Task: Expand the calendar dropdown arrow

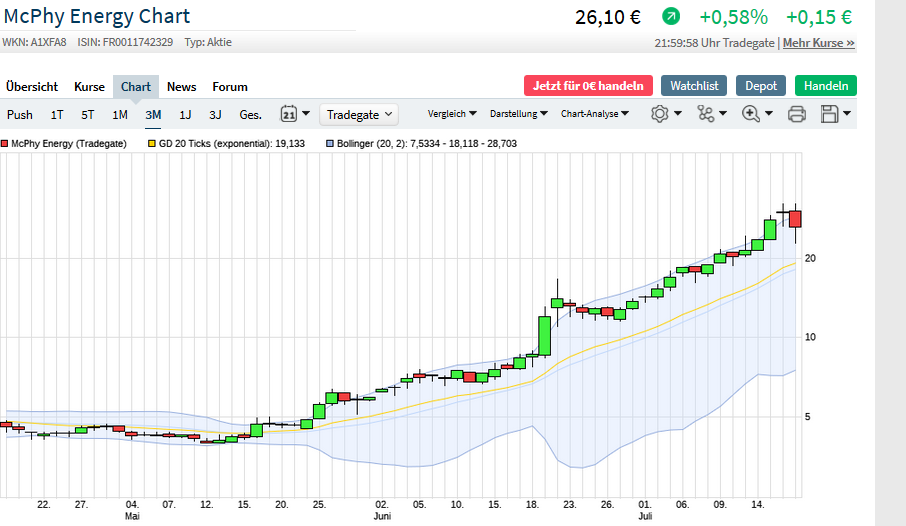Action: 306,113
